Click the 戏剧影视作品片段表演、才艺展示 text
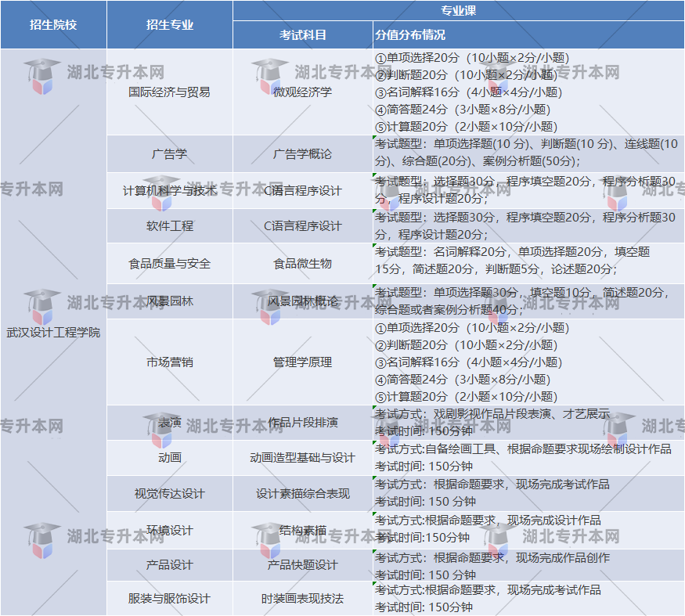 pyautogui.click(x=521, y=414)
